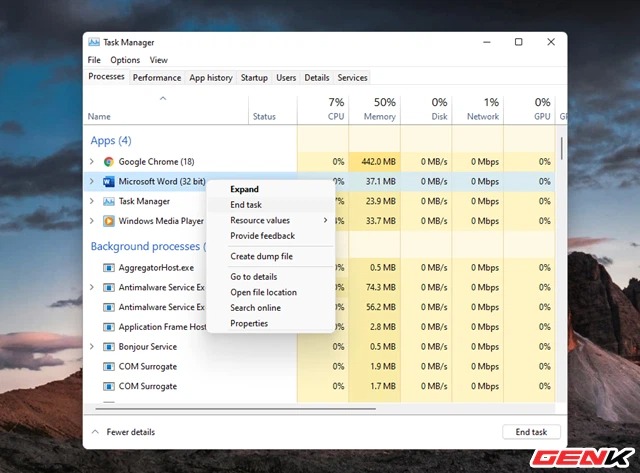Click the Bonjour Service process icon

[109, 347]
